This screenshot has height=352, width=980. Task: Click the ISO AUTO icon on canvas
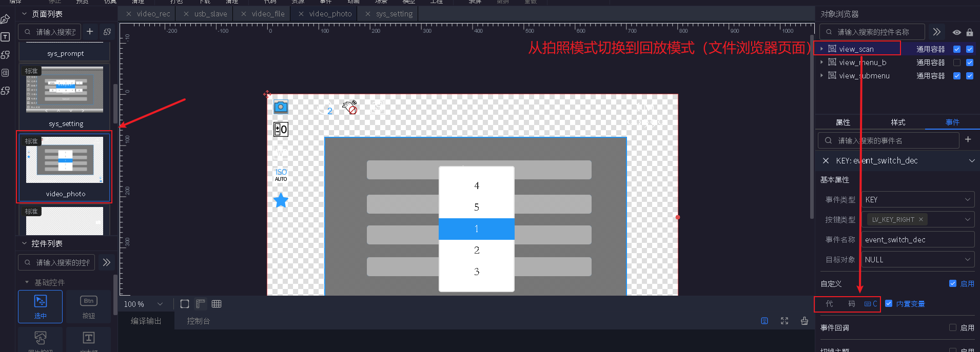click(281, 175)
